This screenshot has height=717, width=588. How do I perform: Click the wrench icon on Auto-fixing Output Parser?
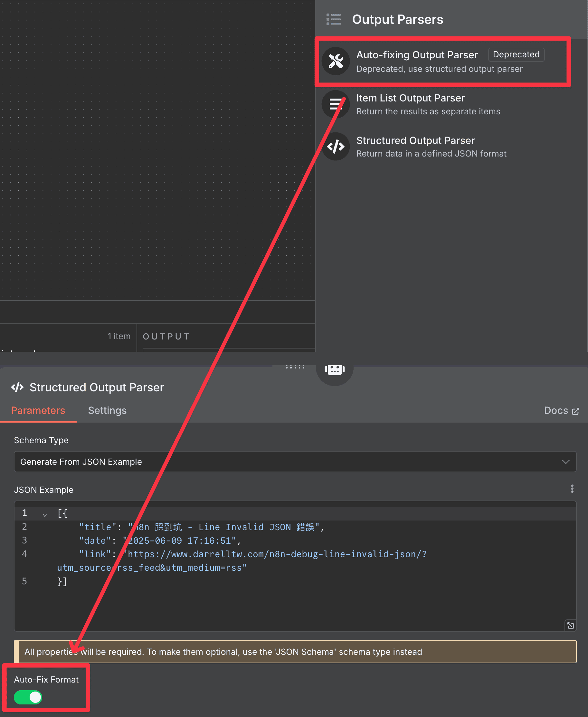point(336,61)
